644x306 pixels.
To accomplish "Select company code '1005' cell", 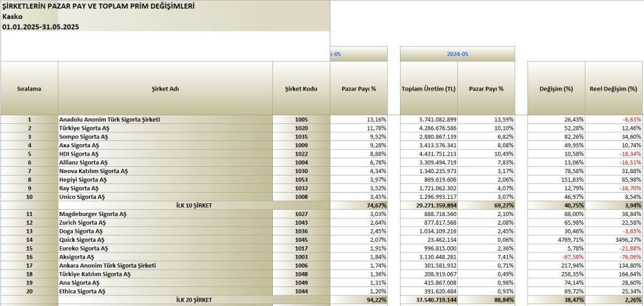I will click(x=301, y=119).
